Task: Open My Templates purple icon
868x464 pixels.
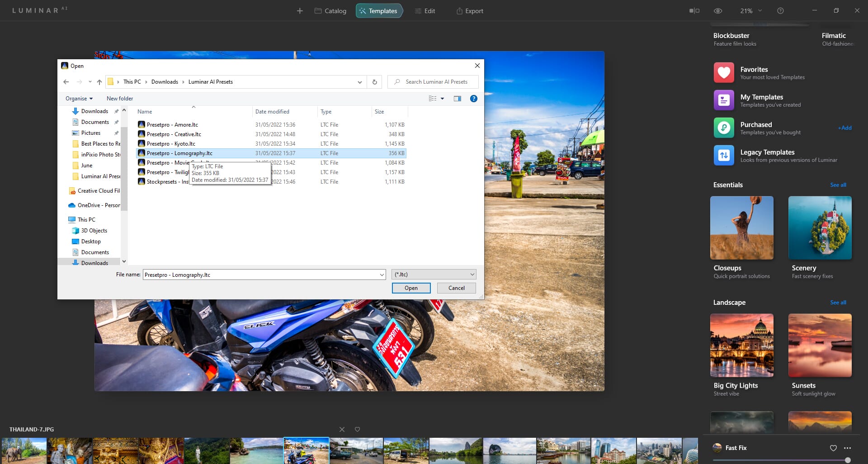Action: [x=724, y=100]
